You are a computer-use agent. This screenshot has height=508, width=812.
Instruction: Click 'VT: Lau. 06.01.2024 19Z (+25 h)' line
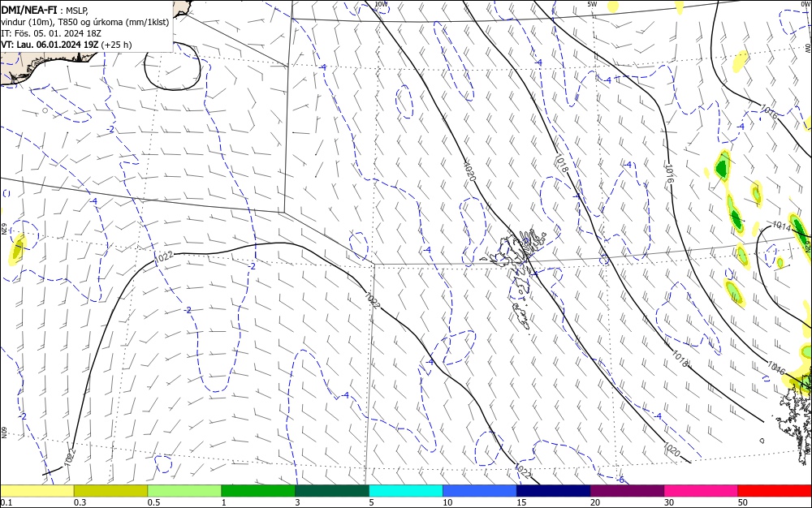pyautogui.click(x=67, y=45)
